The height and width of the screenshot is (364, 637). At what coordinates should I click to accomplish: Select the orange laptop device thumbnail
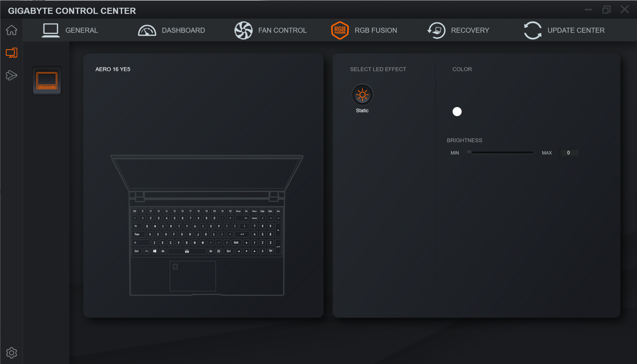point(47,81)
